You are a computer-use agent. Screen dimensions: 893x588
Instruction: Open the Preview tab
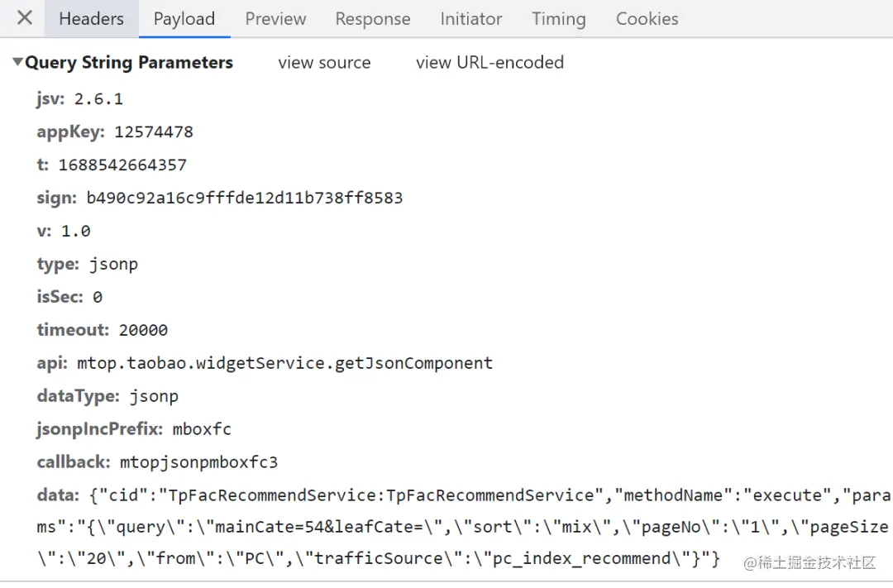[275, 19]
